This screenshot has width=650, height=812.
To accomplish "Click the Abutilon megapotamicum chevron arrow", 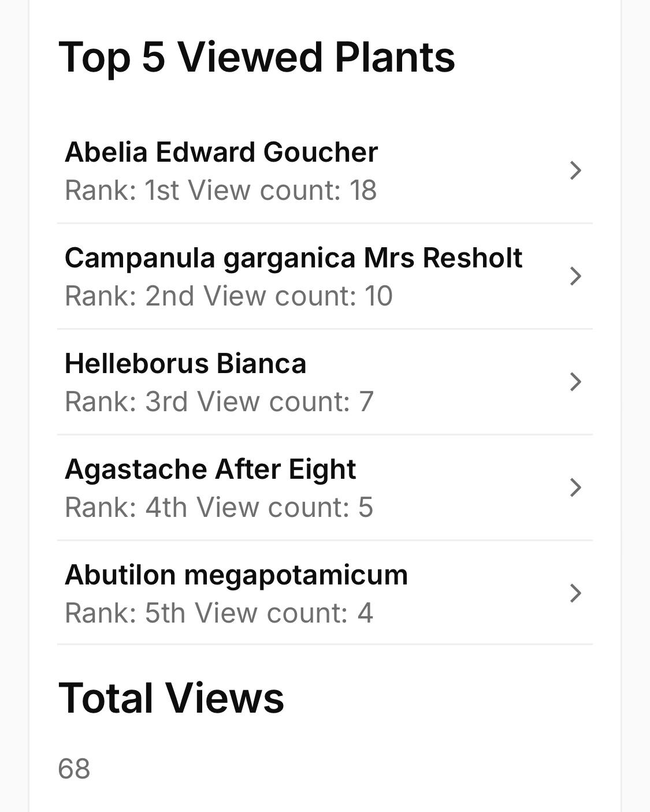I will click(575, 593).
